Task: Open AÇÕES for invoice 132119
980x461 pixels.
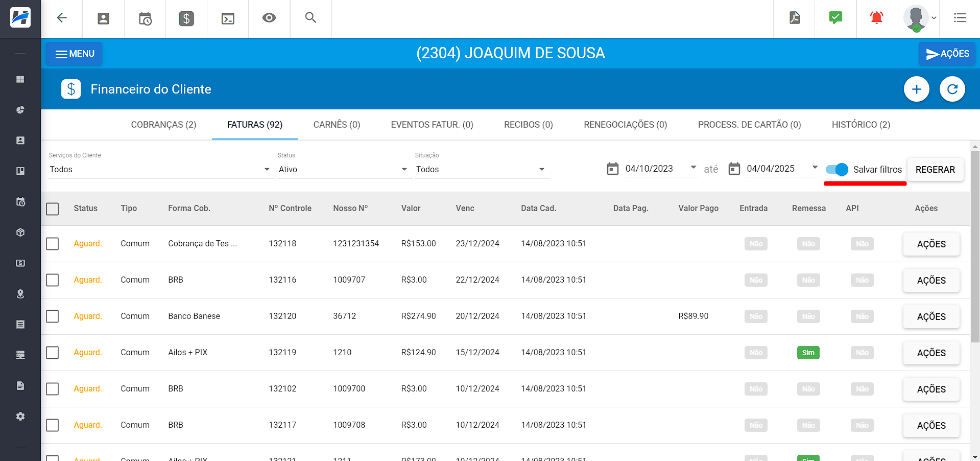Action: (931, 353)
